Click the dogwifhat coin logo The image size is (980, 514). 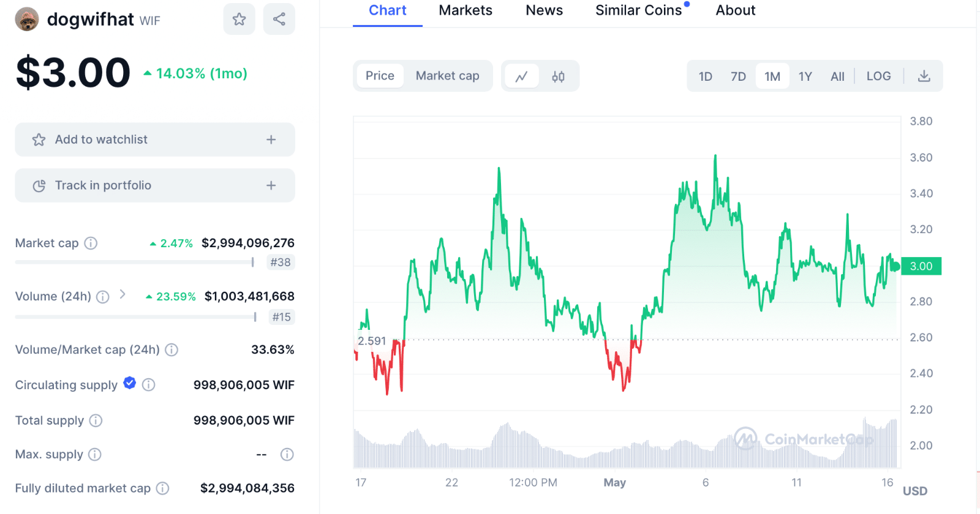pyautogui.click(x=27, y=20)
